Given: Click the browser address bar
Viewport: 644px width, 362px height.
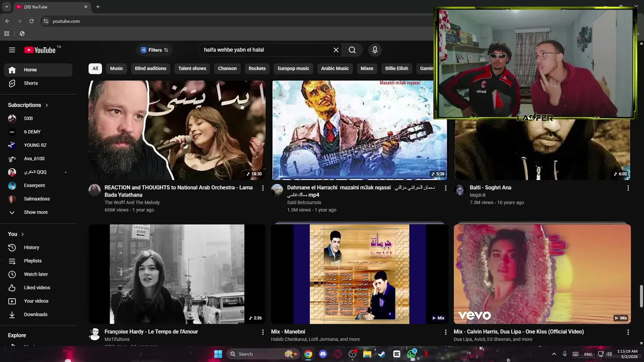Looking at the screenshot, I should pyautogui.click(x=236, y=21).
